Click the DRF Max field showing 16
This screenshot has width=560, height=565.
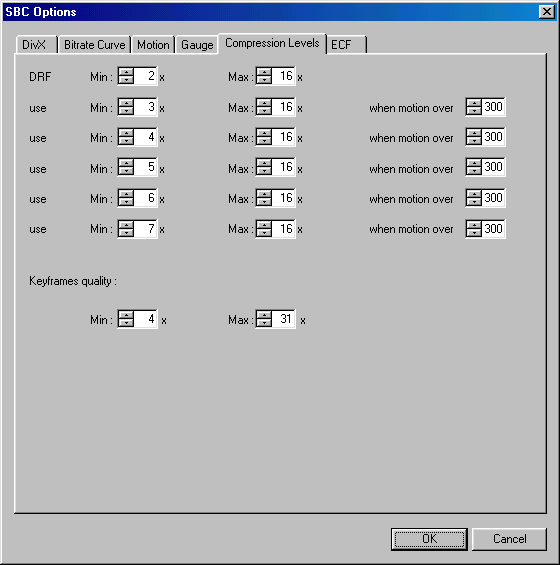(283, 76)
